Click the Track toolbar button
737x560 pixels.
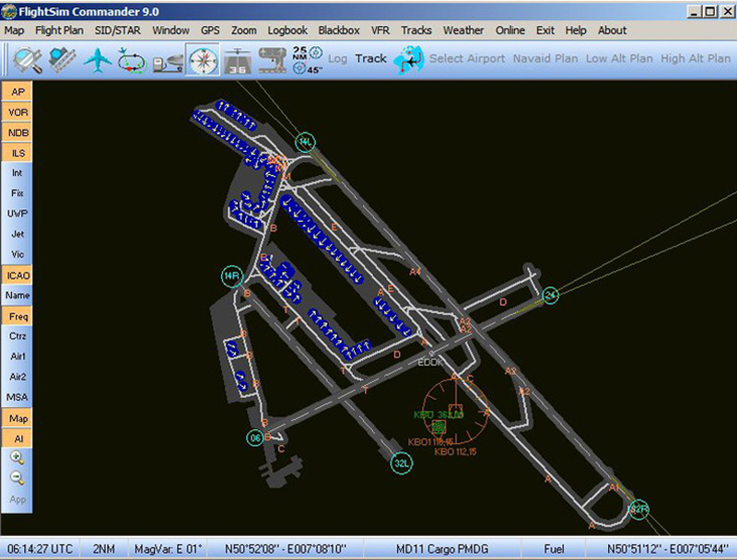click(371, 59)
